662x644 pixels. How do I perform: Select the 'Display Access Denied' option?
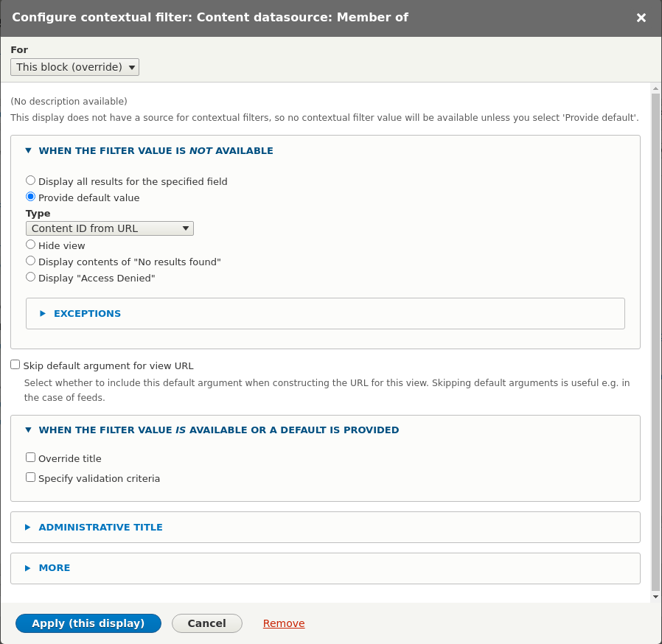pos(30,276)
